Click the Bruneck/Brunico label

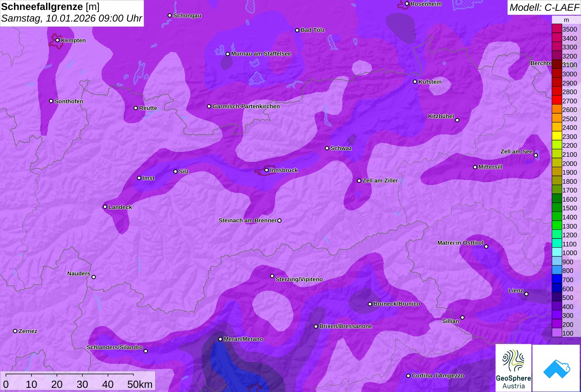[397, 304]
